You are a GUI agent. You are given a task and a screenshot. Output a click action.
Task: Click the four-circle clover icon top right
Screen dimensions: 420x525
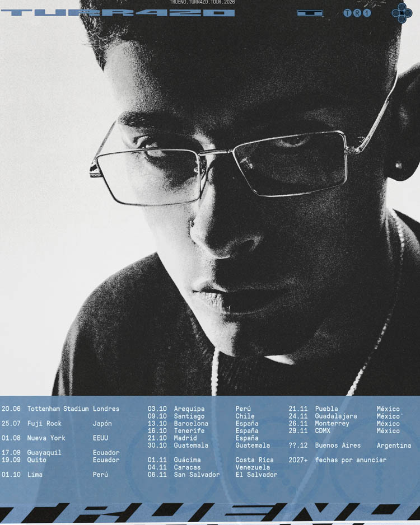point(402,13)
